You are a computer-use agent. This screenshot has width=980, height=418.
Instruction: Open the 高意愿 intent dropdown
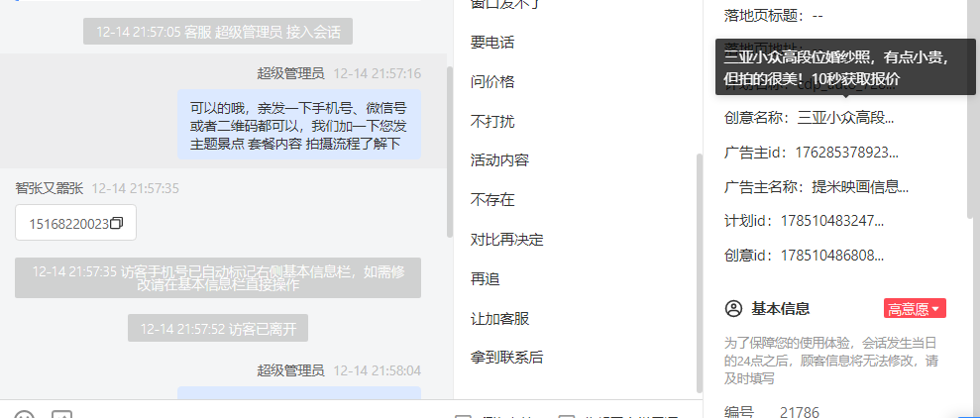915,309
